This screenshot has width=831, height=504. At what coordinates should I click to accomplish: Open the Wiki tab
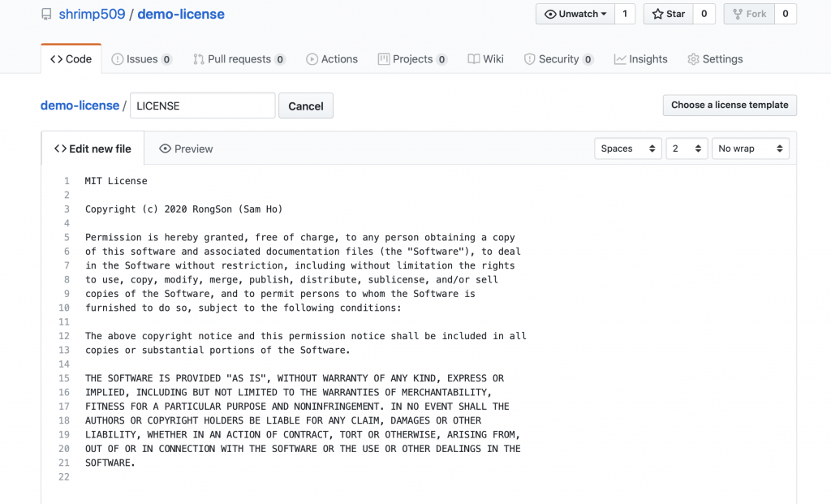click(x=485, y=58)
